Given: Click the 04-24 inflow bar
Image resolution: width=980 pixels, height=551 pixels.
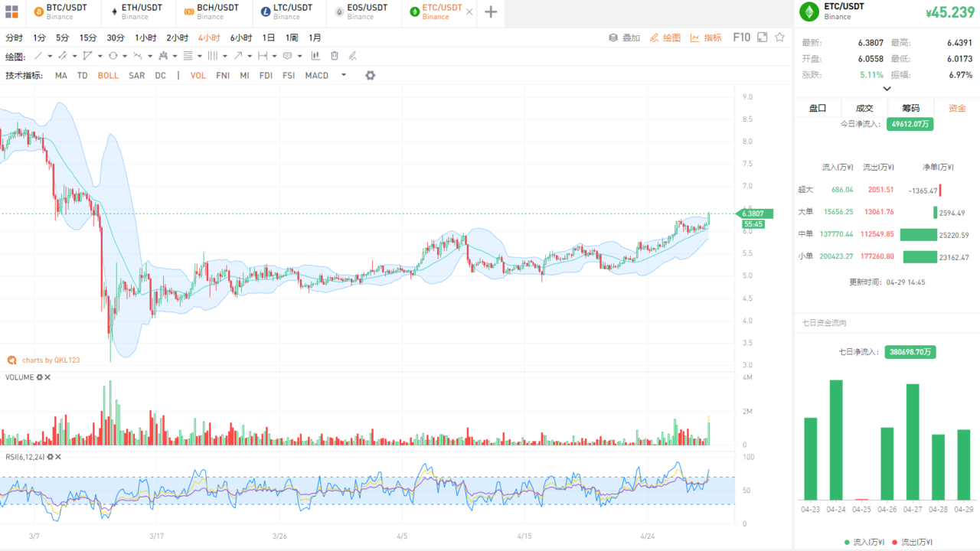Looking at the screenshot, I should point(836,440).
